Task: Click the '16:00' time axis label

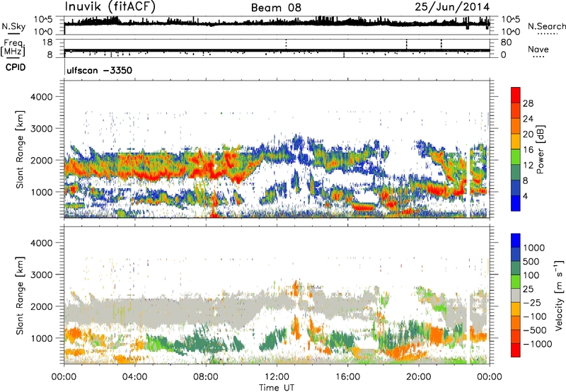Action: (347, 377)
